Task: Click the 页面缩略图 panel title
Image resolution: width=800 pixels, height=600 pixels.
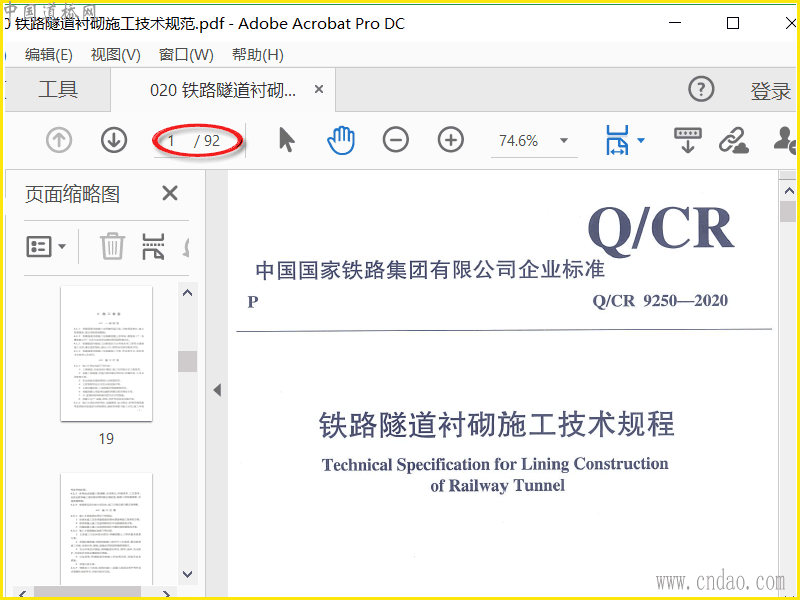Action: [x=72, y=194]
